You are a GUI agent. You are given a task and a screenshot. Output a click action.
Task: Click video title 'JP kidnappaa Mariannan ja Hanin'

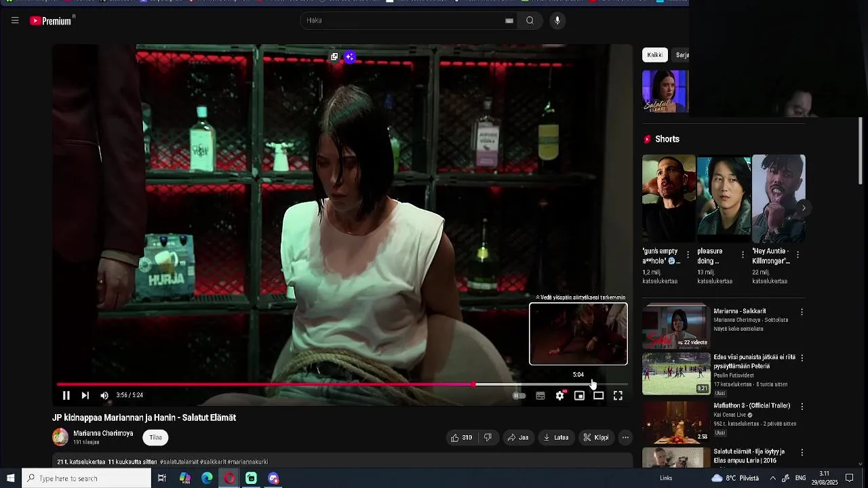click(144, 418)
